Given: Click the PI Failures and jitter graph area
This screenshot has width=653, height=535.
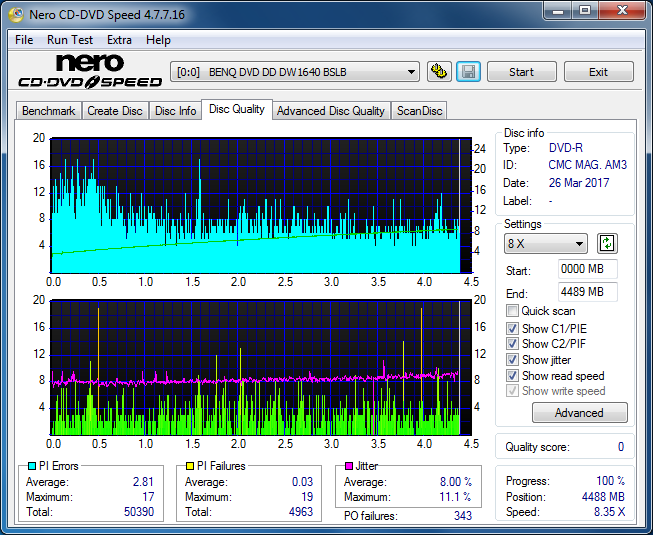Looking at the screenshot, I should click(261, 367).
